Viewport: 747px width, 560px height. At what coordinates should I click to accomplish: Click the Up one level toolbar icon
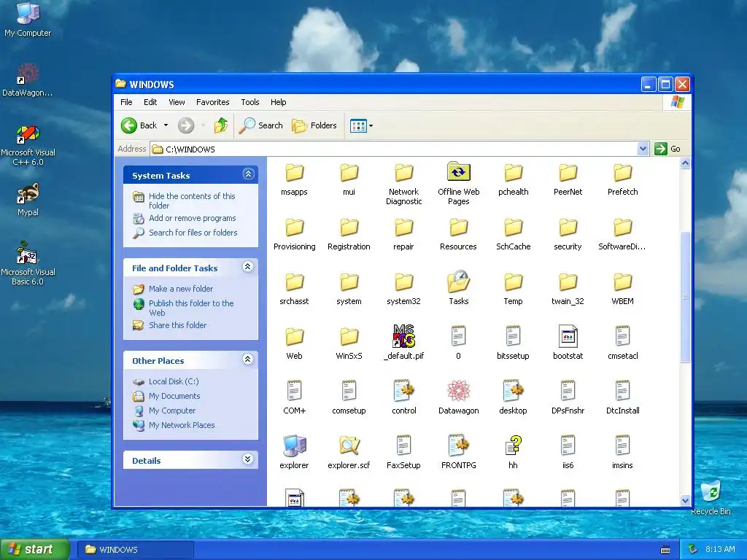coord(220,125)
